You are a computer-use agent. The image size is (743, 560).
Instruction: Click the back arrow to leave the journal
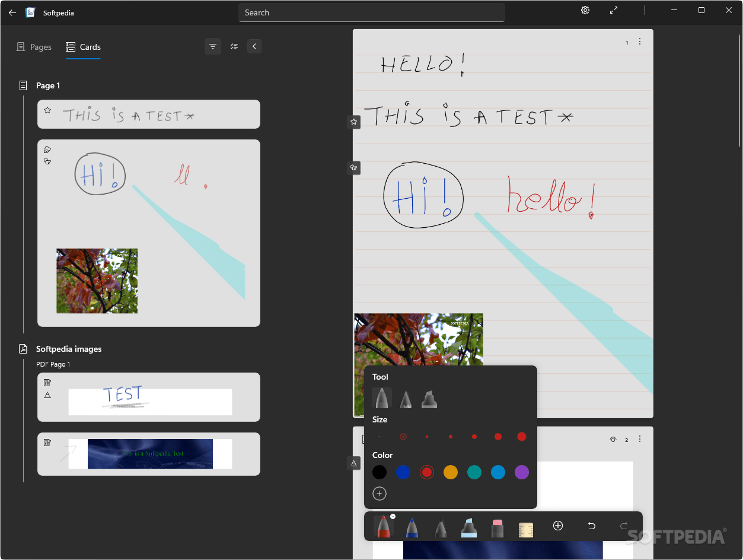pyautogui.click(x=12, y=12)
